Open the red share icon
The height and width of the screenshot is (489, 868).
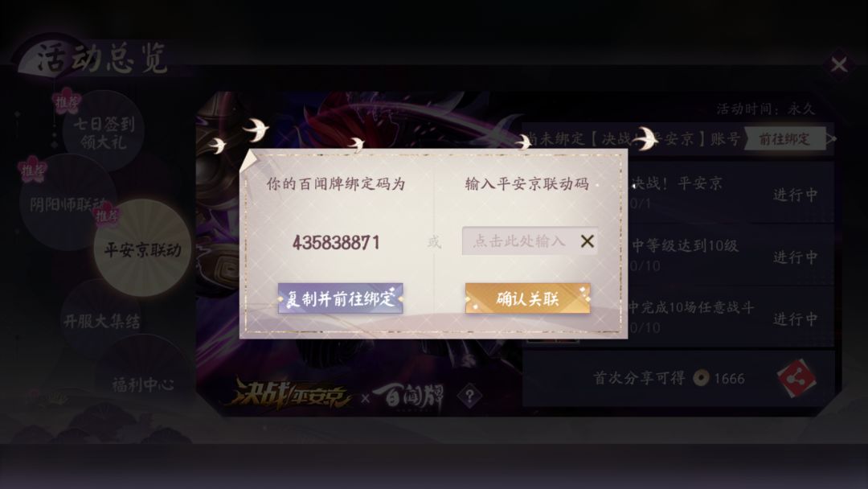tap(796, 379)
